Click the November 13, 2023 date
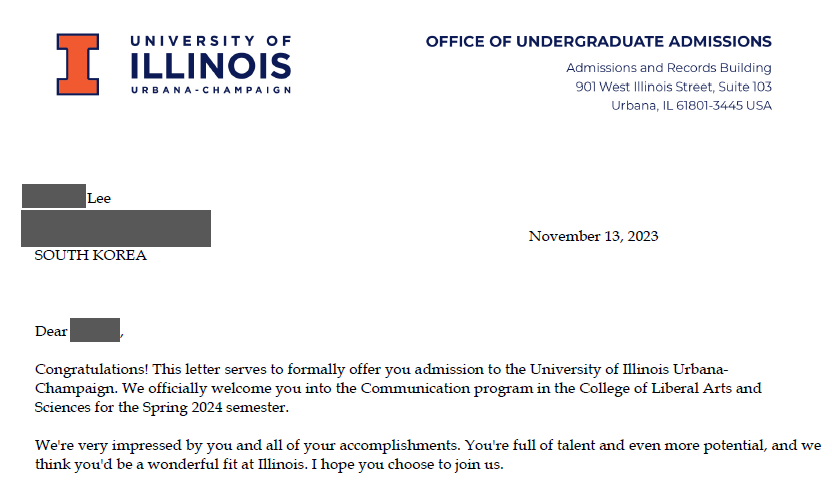This screenshot has height=482, width=832. tap(593, 237)
